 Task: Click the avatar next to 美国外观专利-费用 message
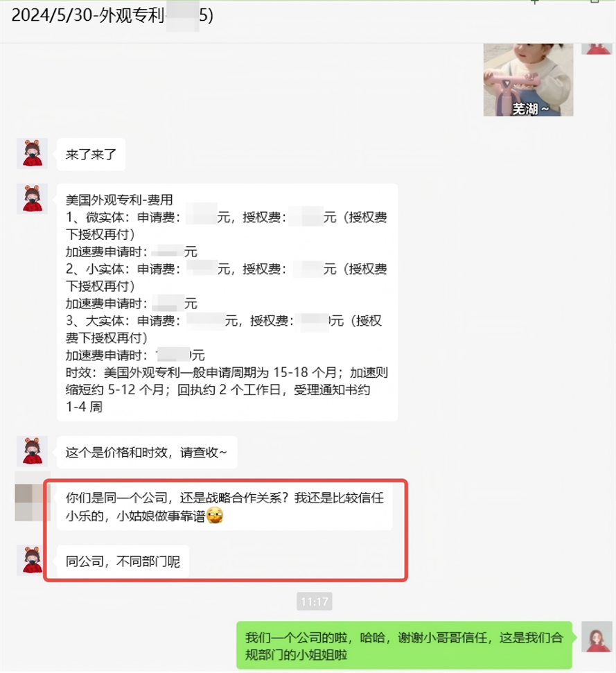tap(32, 199)
